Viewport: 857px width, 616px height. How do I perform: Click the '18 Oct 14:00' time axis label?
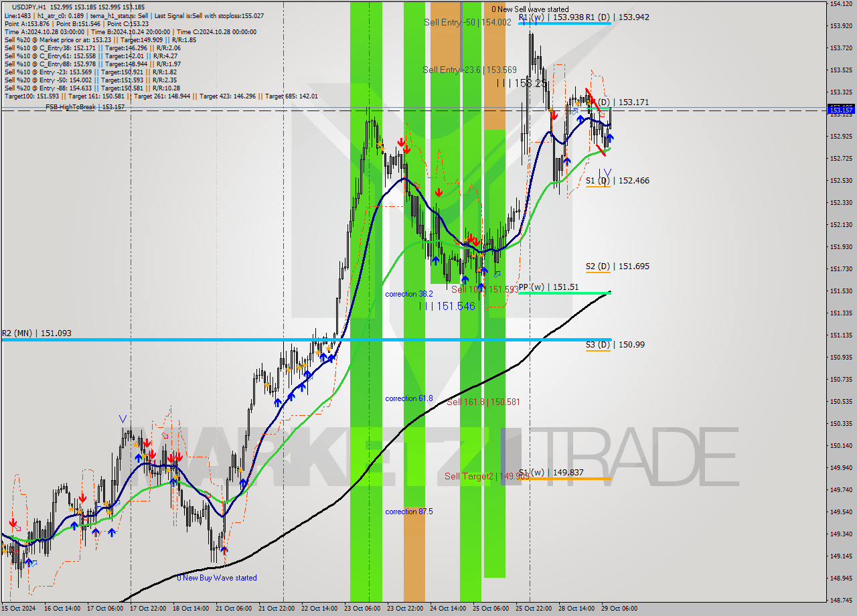coord(191,609)
